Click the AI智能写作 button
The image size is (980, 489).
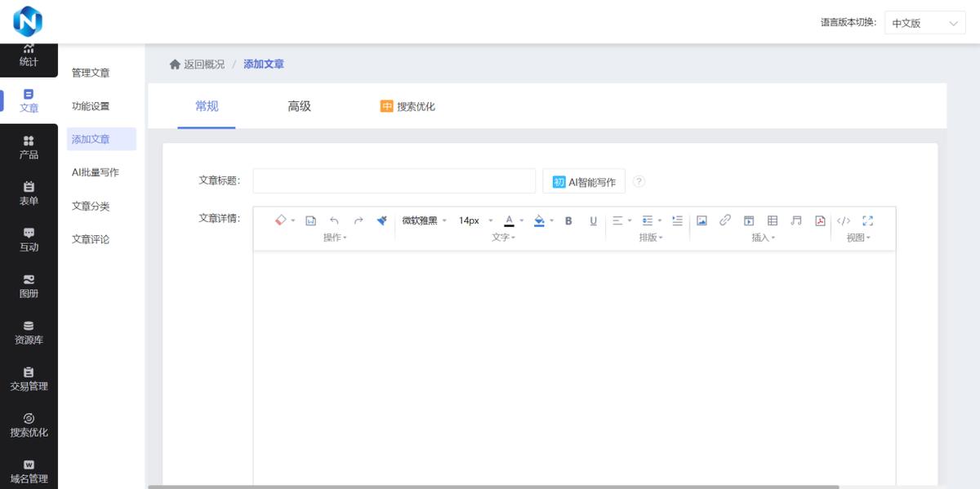click(585, 180)
